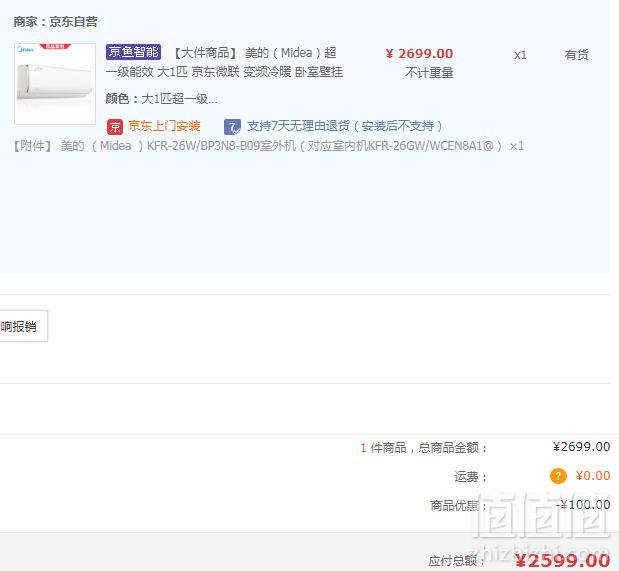This screenshot has width=619, height=571.
Task: Click the 京鱼智能 purple badge
Action: click(x=133, y=52)
